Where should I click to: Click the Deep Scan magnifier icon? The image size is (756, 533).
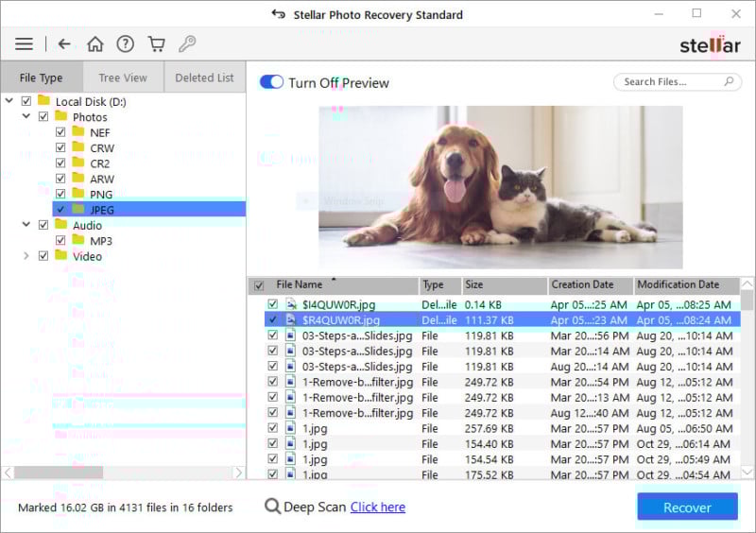pos(272,507)
